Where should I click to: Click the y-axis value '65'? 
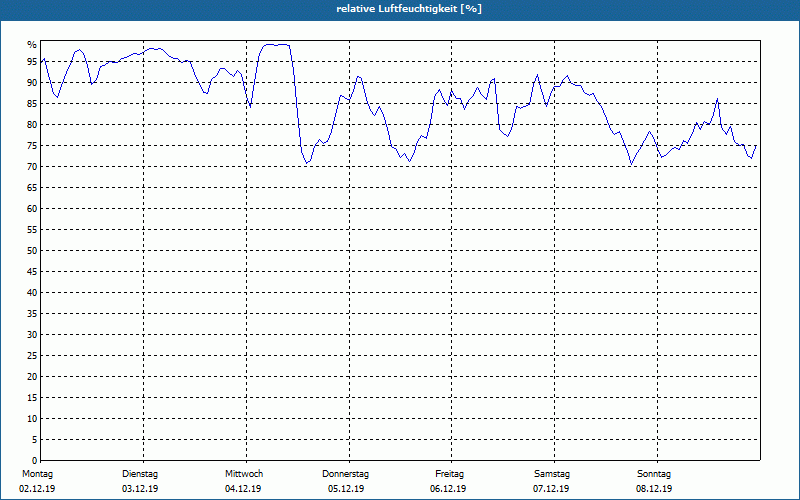pos(32,188)
